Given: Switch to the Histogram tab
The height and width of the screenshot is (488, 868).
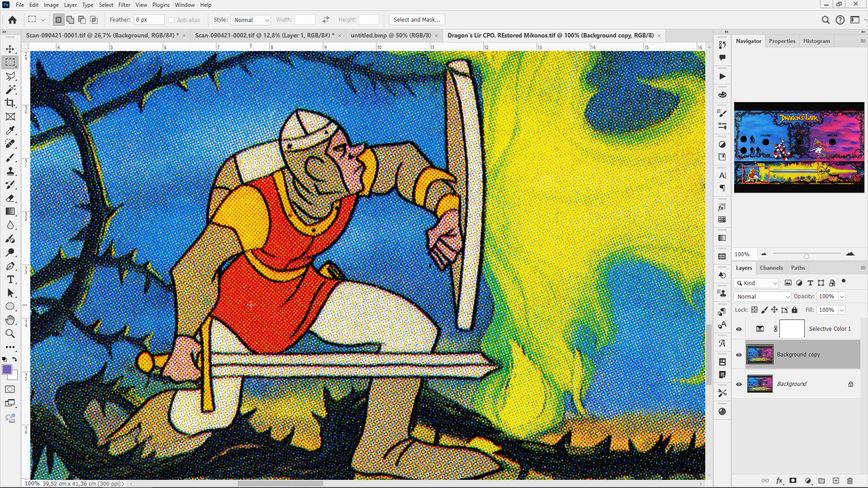Looking at the screenshot, I should pyautogui.click(x=816, y=41).
